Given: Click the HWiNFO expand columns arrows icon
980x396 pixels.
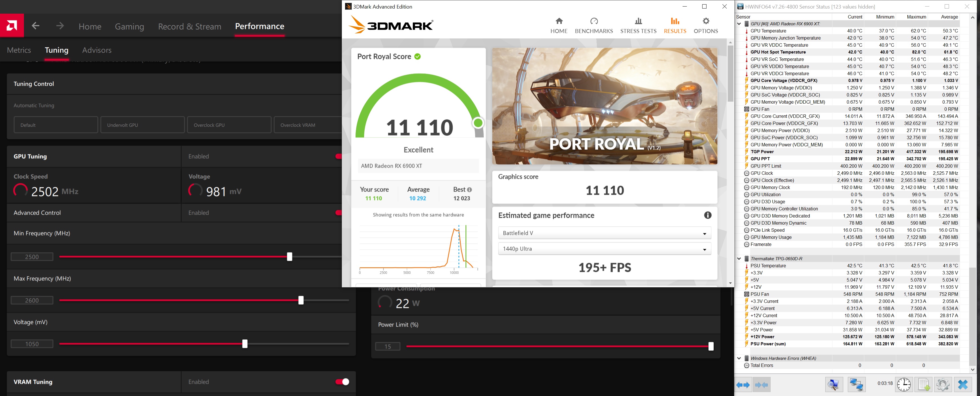Looking at the screenshot, I should (743, 385).
